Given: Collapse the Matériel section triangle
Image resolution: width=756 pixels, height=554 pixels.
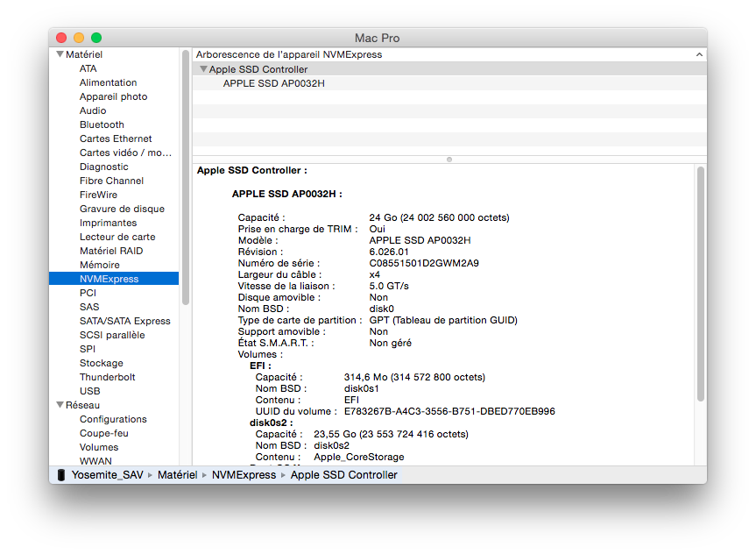Looking at the screenshot, I should [60, 54].
